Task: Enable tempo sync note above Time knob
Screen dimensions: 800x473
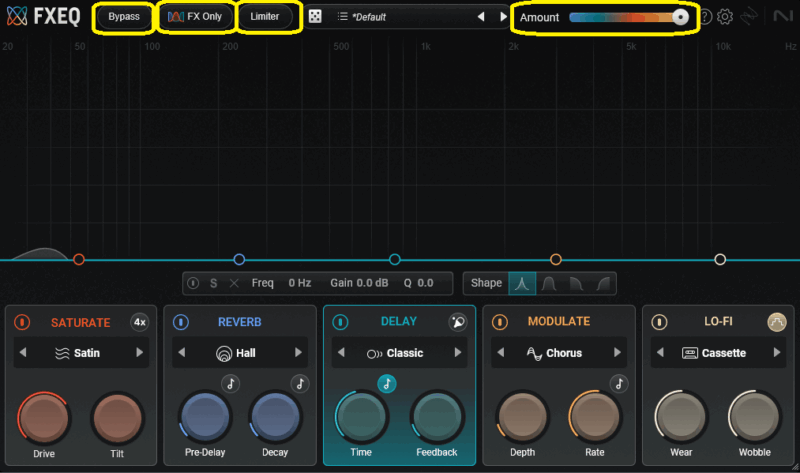Action: pos(386,383)
